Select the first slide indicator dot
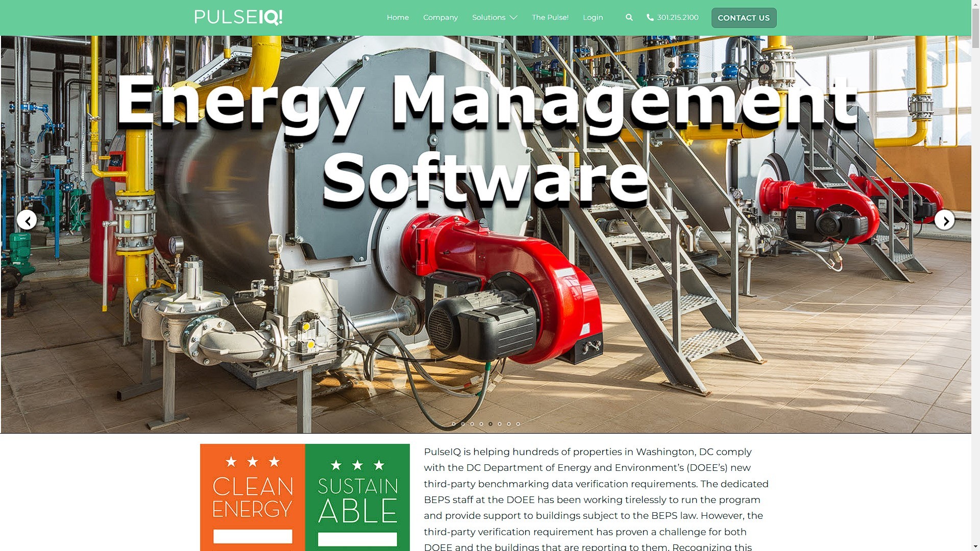Image resolution: width=980 pixels, height=551 pixels. tap(454, 424)
